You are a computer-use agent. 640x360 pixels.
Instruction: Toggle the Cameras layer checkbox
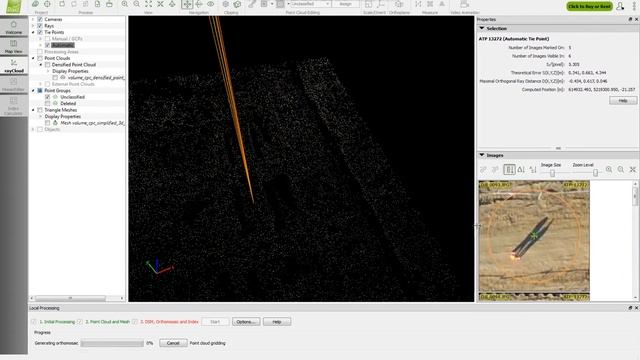coord(40,19)
